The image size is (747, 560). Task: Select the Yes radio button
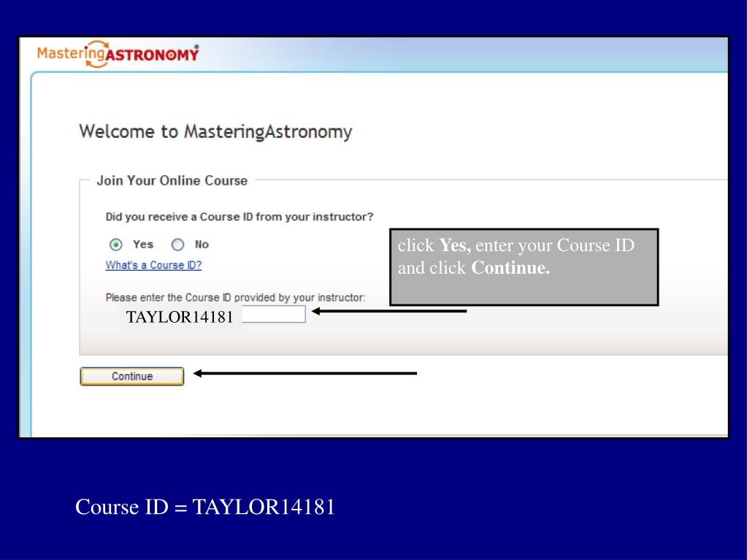116,245
